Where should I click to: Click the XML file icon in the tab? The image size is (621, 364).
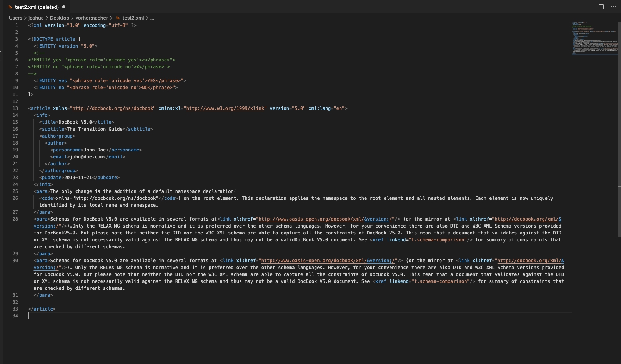coord(10,7)
